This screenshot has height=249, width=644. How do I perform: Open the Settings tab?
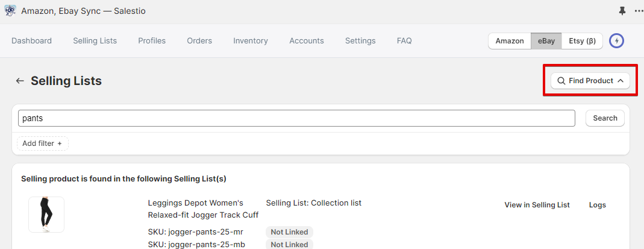360,40
